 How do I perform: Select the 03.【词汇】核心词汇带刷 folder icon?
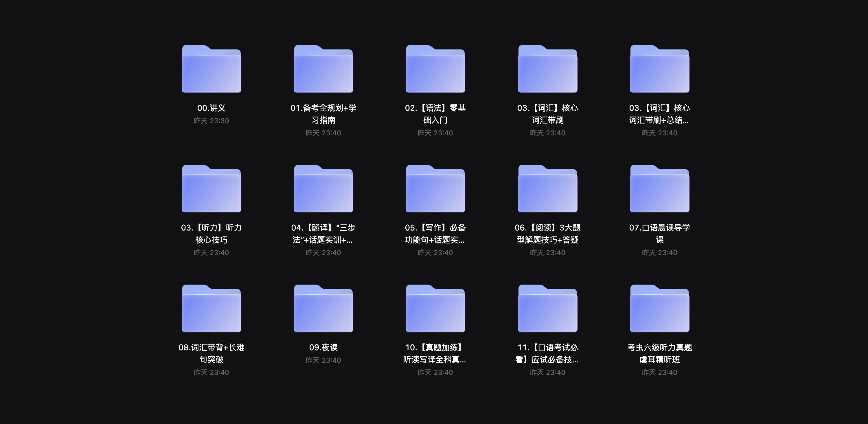click(x=547, y=69)
